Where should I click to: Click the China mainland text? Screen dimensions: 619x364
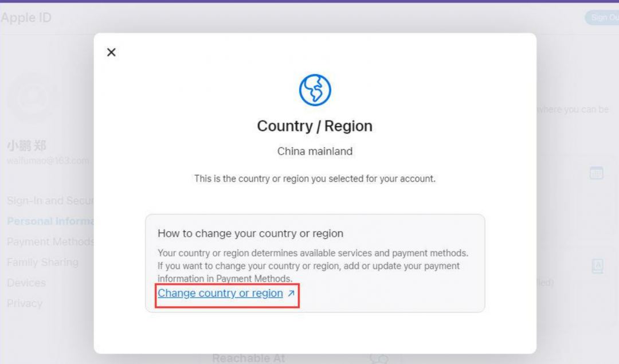click(315, 151)
